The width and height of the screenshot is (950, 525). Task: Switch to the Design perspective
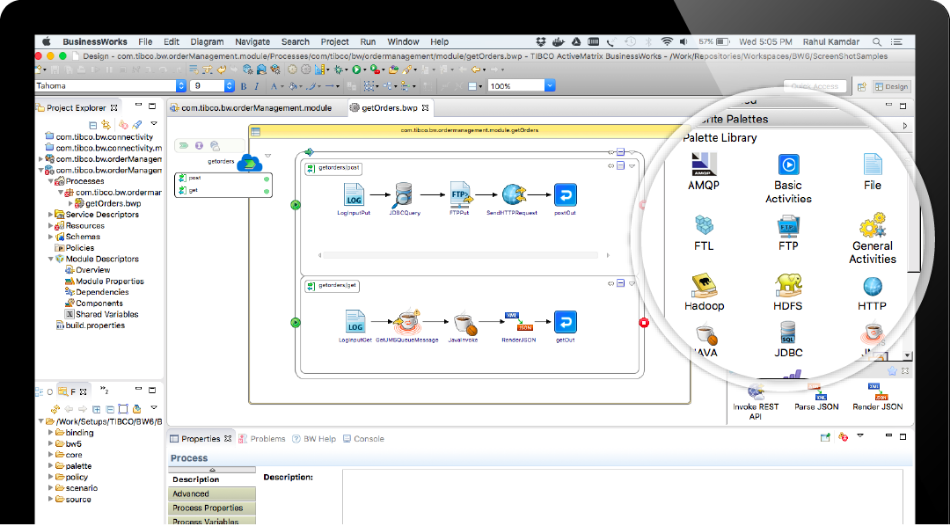pyautogui.click(x=891, y=87)
